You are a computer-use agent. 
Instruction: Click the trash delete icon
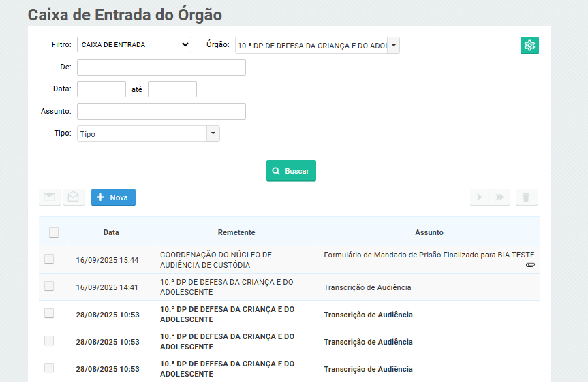point(526,197)
